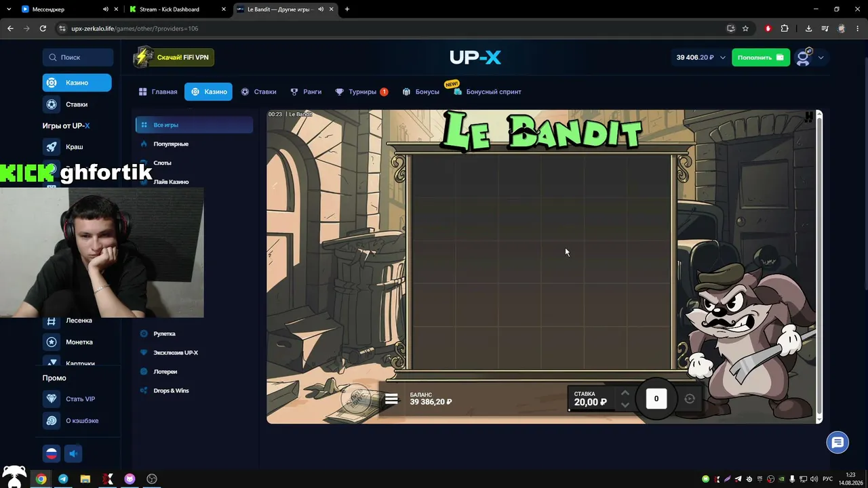The width and height of the screenshot is (868, 488).
Task: Go back to the previous page
Action: [10, 28]
